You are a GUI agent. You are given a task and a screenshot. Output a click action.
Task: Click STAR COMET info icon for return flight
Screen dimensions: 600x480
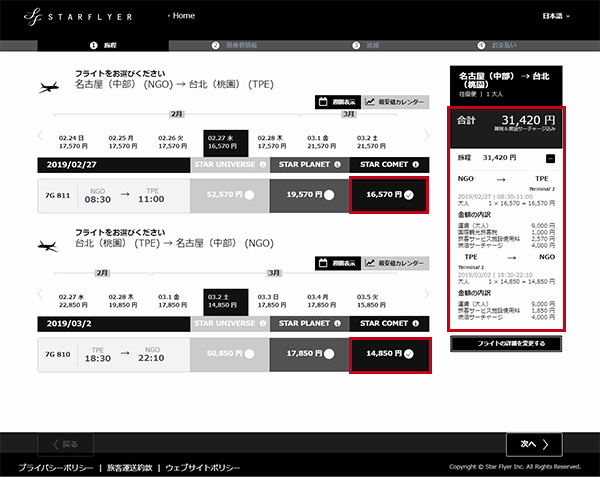pyautogui.click(x=419, y=323)
